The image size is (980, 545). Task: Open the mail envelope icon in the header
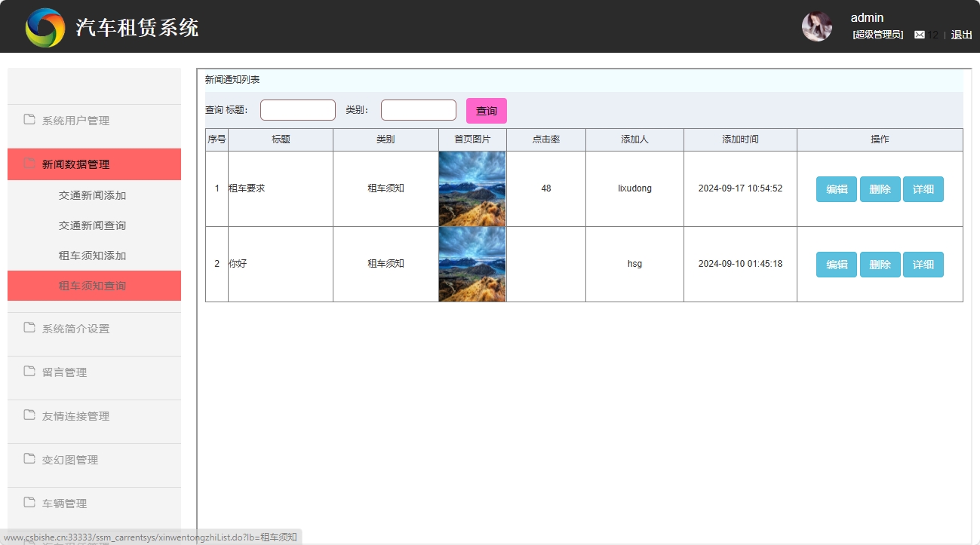[920, 35]
